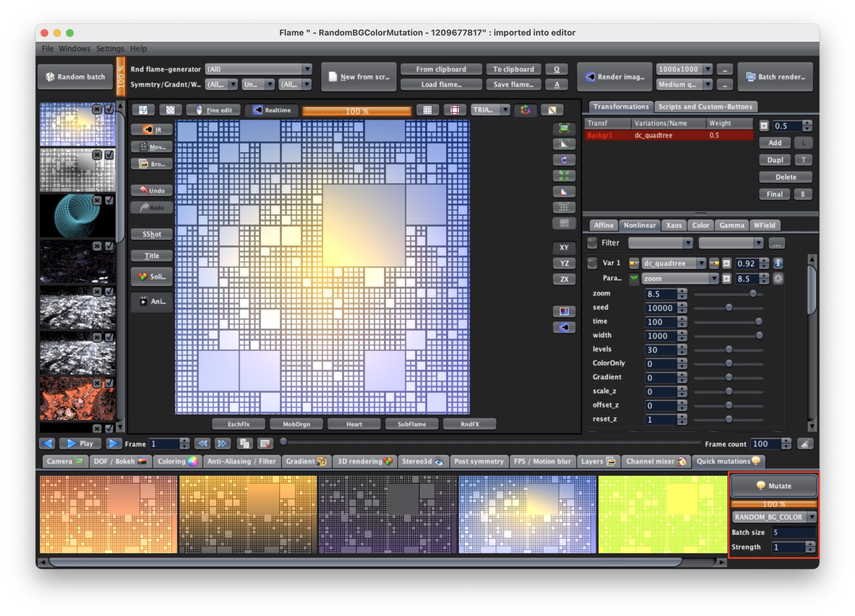Toggle the transparency checkerboard button
Viewport: 855px width, 616px height.
tap(170, 110)
